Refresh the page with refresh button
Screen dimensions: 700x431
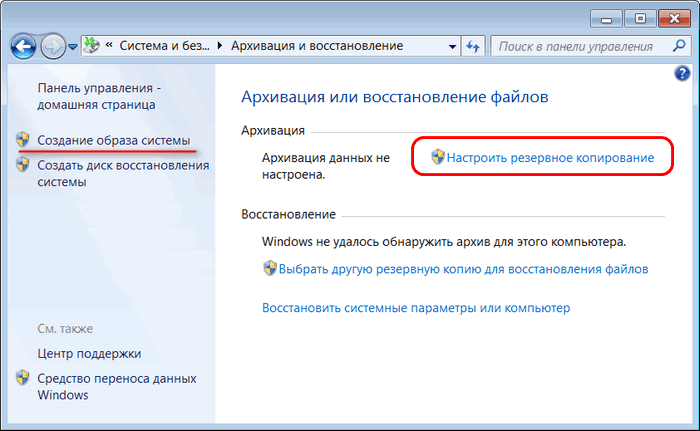click(473, 46)
